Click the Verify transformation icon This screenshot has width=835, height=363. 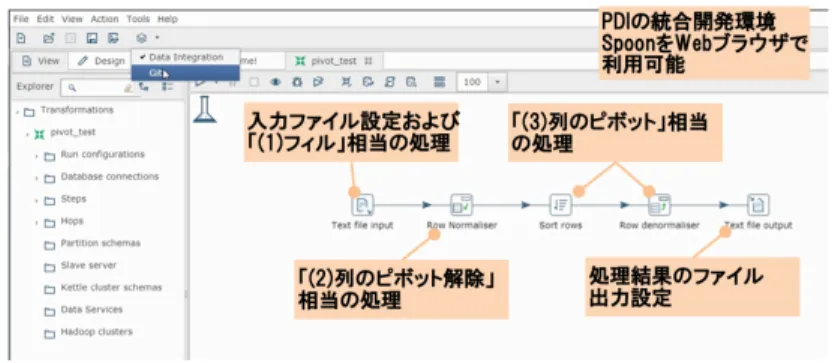click(x=347, y=82)
